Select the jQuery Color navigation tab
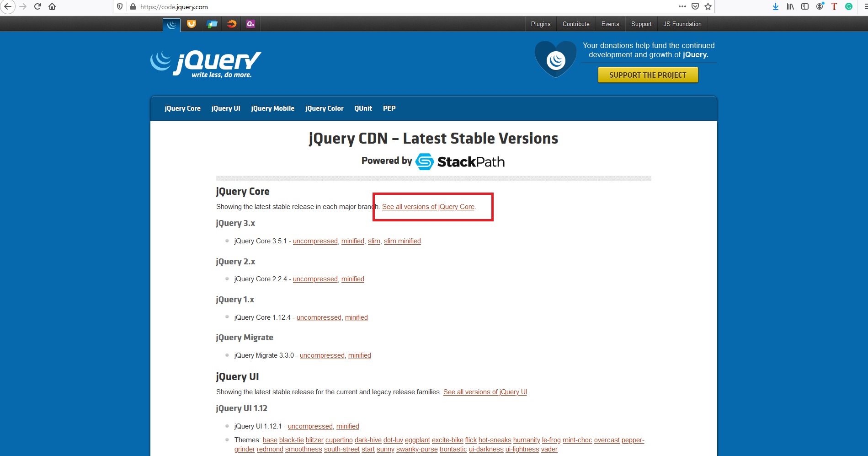This screenshot has height=456, width=868. click(325, 108)
